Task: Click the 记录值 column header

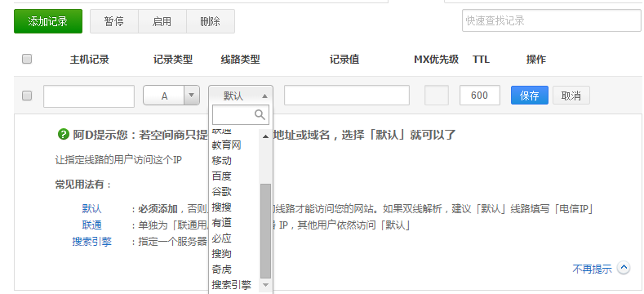Action: [x=344, y=60]
